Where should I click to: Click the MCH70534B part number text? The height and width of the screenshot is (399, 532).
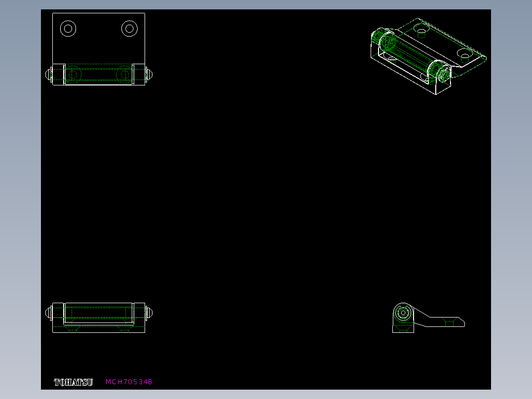coord(129,382)
